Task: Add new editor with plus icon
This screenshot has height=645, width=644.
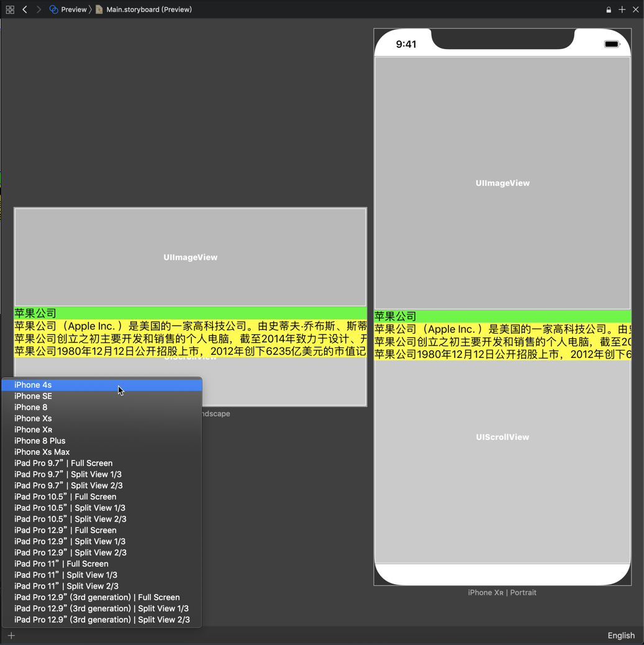Action: tap(622, 9)
